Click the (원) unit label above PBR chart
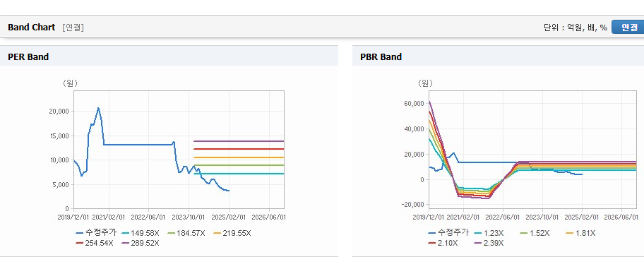 click(x=426, y=83)
